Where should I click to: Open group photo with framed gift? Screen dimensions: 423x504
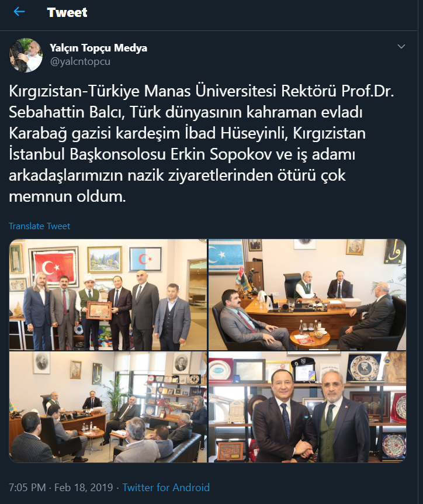coord(108,295)
